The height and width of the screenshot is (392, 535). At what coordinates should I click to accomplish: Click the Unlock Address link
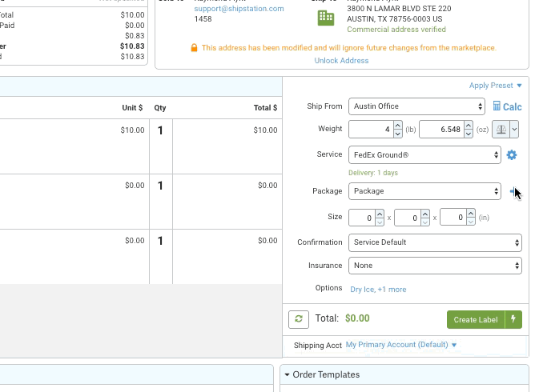pos(341,61)
